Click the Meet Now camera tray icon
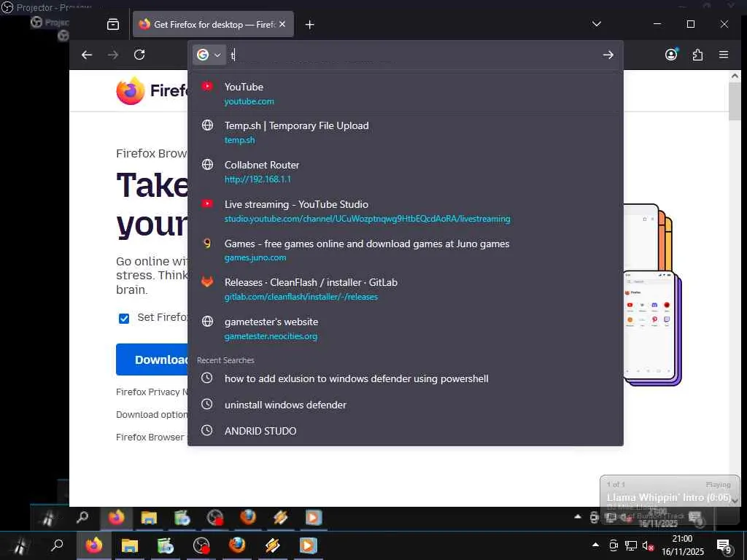The width and height of the screenshot is (747, 560). pyautogui.click(x=614, y=545)
